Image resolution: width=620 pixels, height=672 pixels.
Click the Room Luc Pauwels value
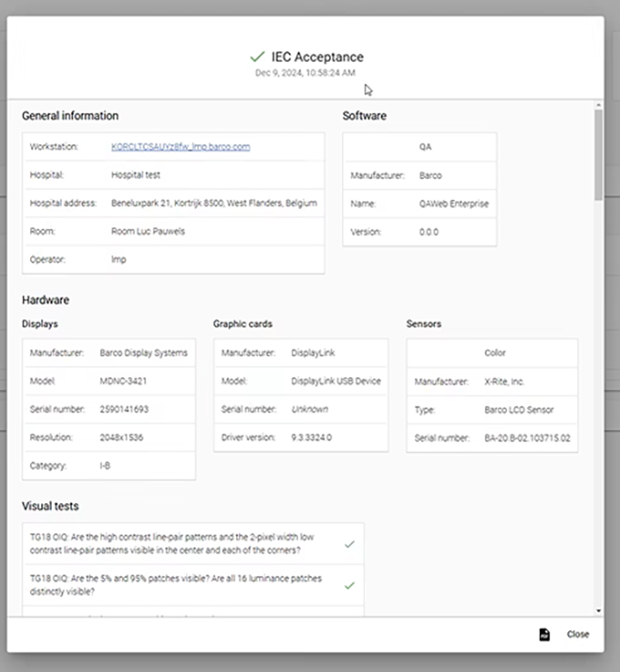(148, 232)
